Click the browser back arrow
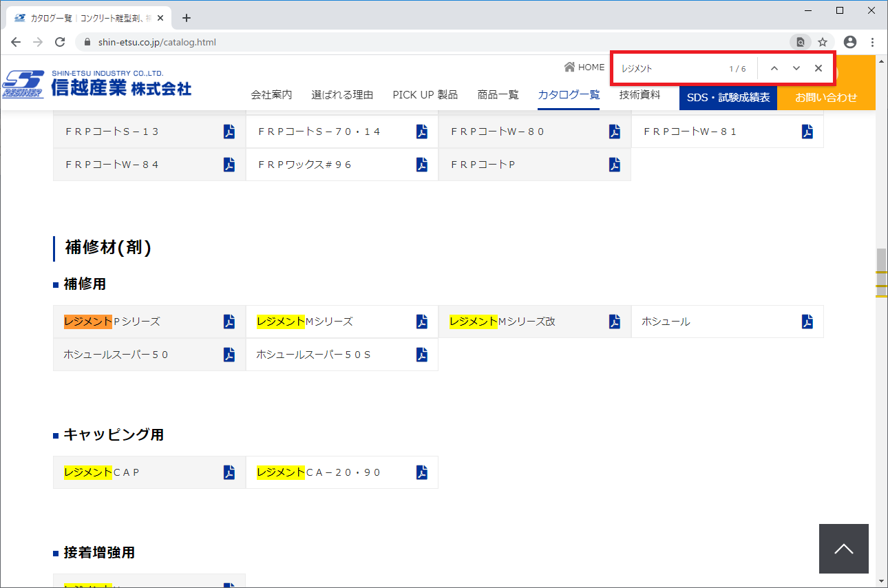Screen dimensions: 888x588 coord(16,42)
